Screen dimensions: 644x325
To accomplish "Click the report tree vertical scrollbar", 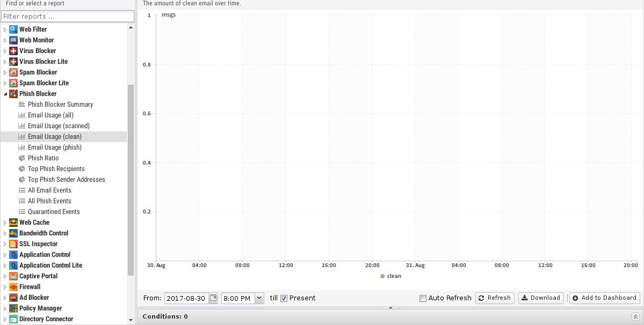I will tap(131, 180).
